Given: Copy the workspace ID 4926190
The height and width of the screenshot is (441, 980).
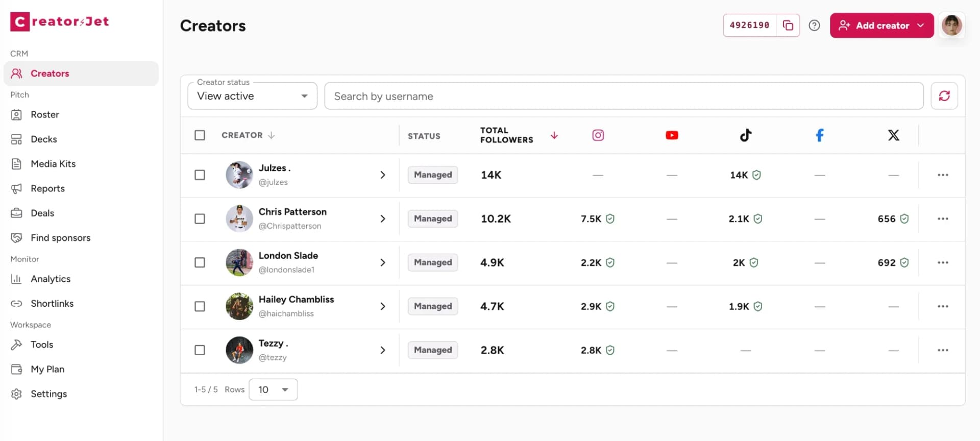Looking at the screenshot, I should (x=788, y=26).
